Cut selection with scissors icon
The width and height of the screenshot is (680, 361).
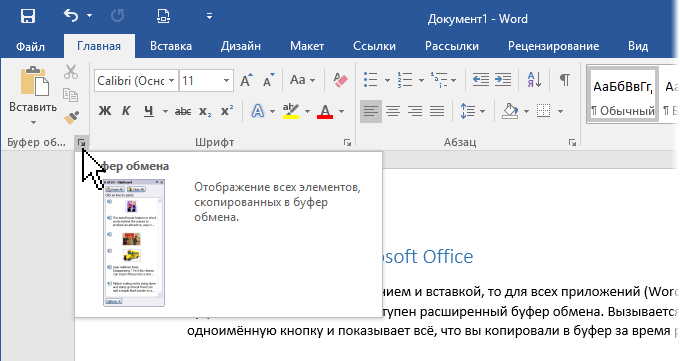point(71,72)
